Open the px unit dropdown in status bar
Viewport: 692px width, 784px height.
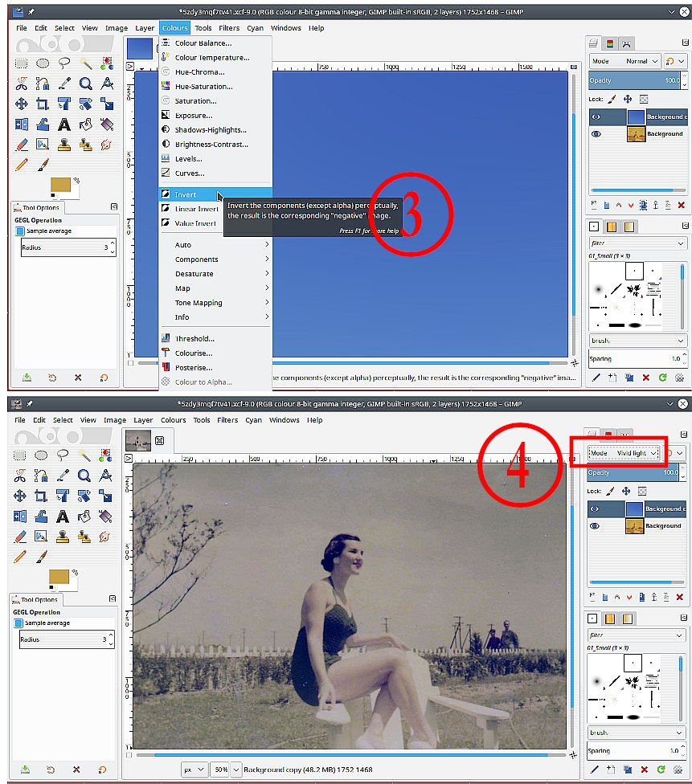(194, 770)
